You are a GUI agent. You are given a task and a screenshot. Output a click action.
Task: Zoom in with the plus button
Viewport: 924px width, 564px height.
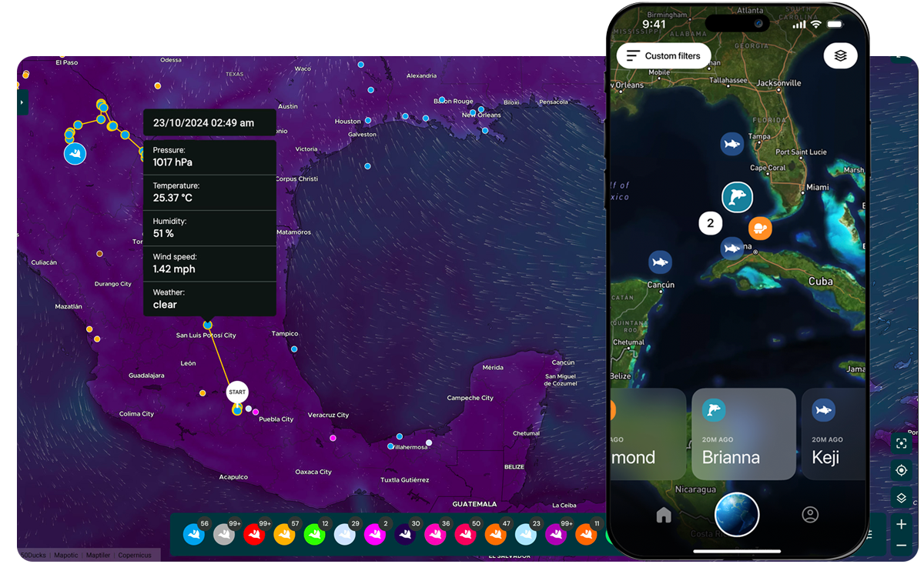pos(901,524)
